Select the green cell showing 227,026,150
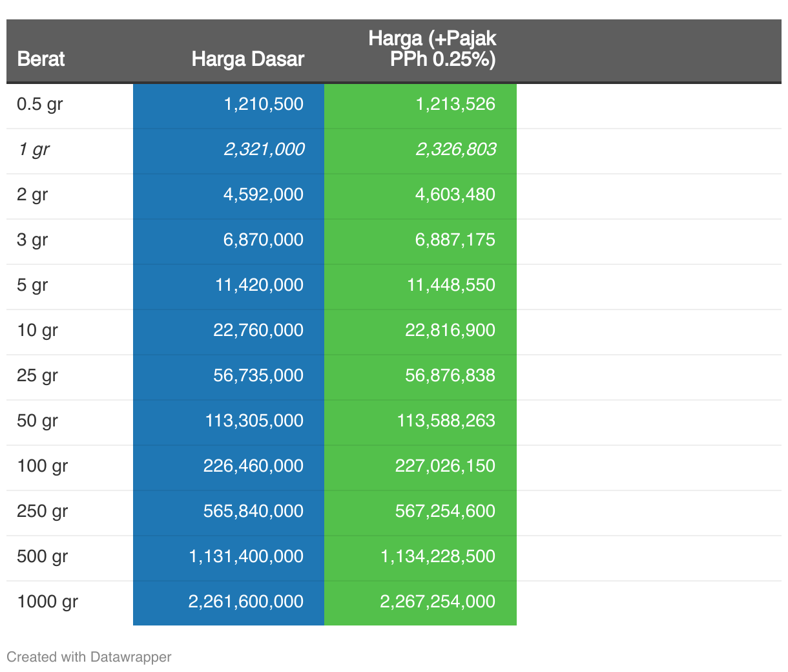The width and height of the screenshot is (788, 672). tap(444, 466)
